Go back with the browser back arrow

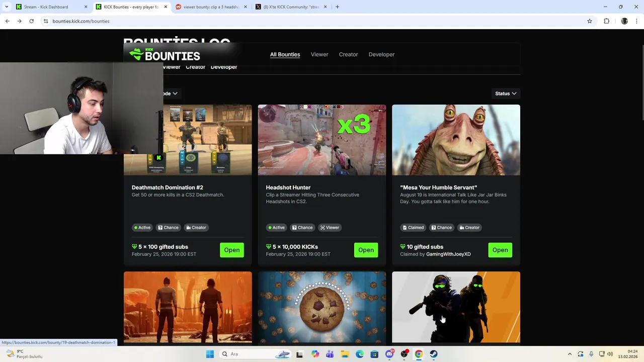coord(7,21)
